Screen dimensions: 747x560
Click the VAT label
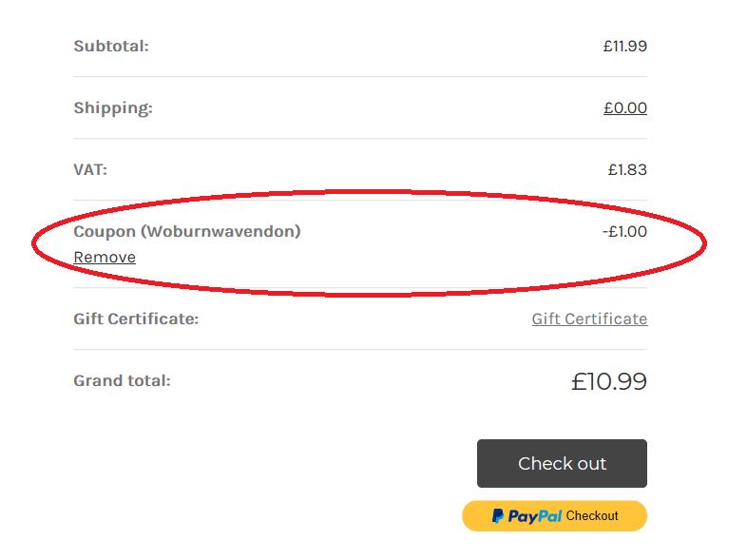click(x=90, y=169)
